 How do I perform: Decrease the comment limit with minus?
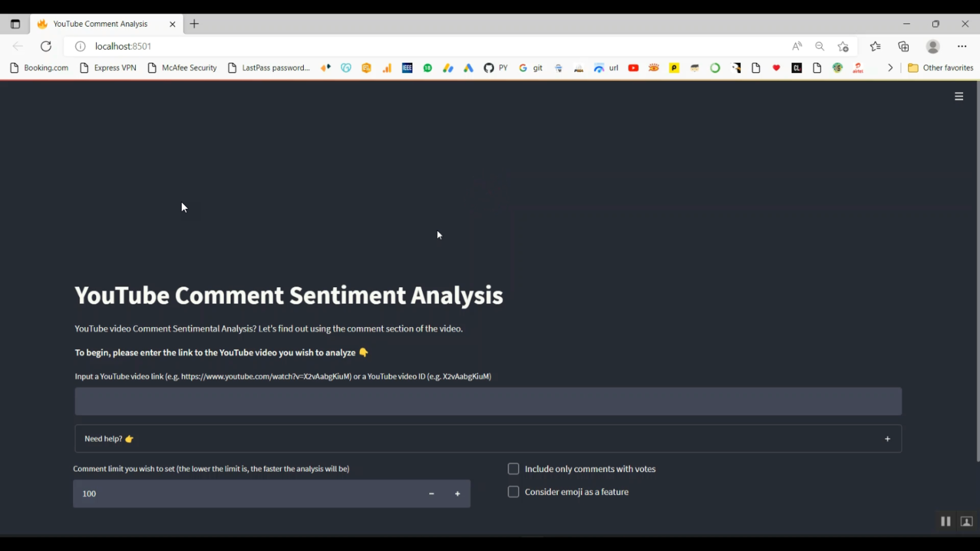[431, 494]
